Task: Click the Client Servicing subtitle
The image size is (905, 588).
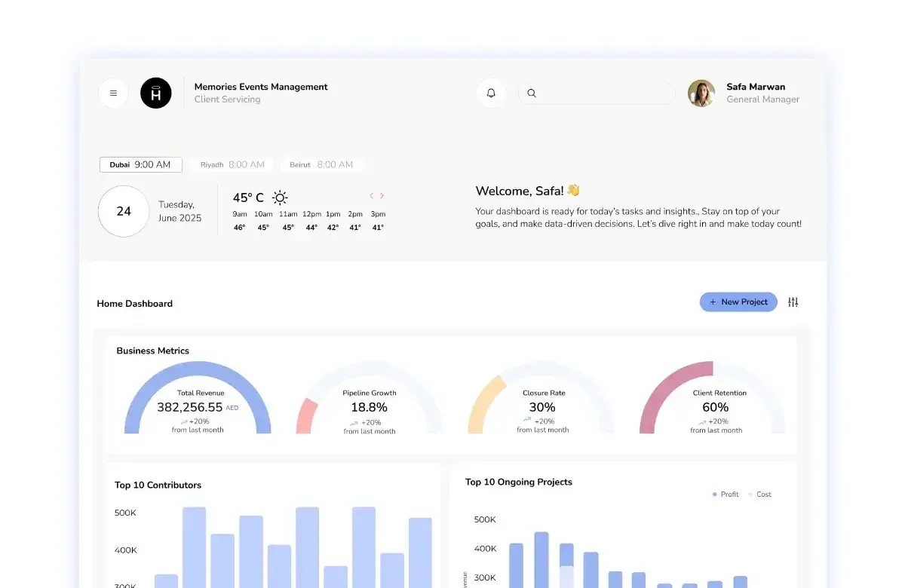Action: [227, 100]
